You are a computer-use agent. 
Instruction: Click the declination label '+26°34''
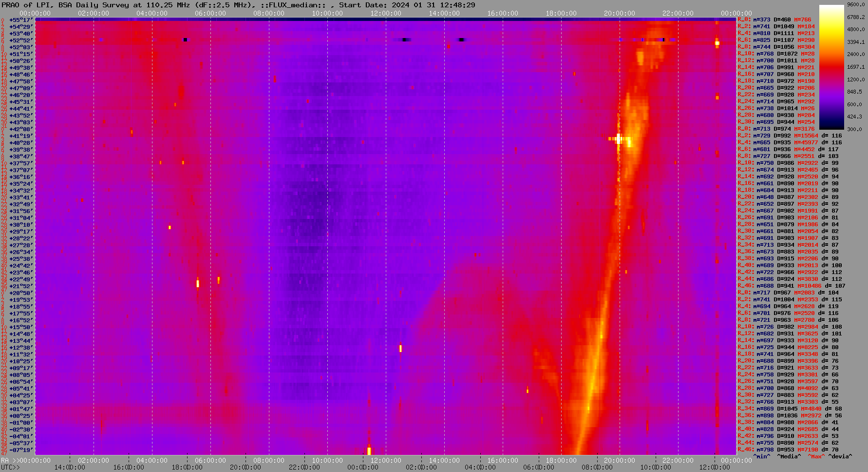(x=20, y=252)
